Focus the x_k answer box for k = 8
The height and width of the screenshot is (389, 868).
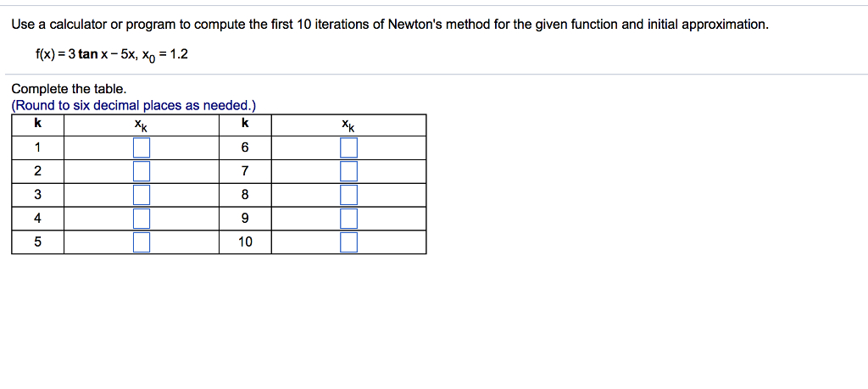348,195
